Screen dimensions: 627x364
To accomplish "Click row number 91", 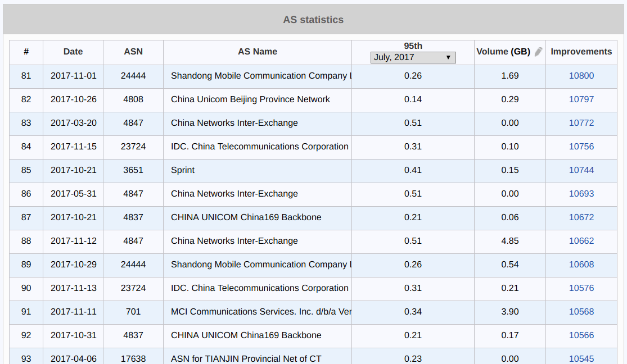I will click(x=26, y=312).
